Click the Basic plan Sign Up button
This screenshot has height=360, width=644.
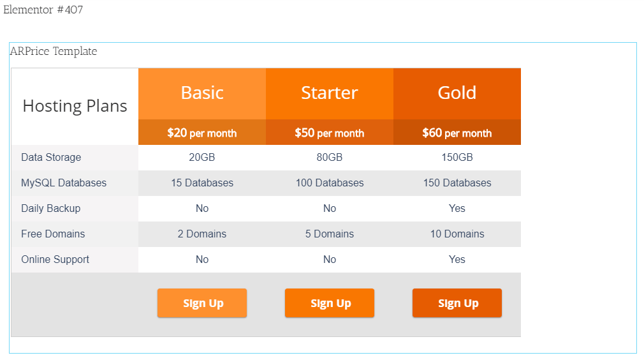pos(201,303)
